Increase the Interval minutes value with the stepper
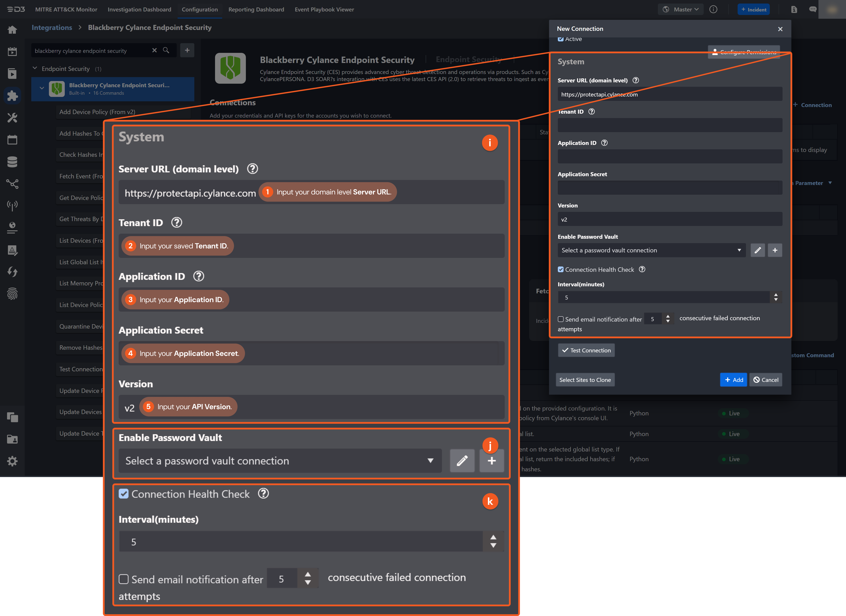This screenshot has width=846, height=616. coord(776,295)
